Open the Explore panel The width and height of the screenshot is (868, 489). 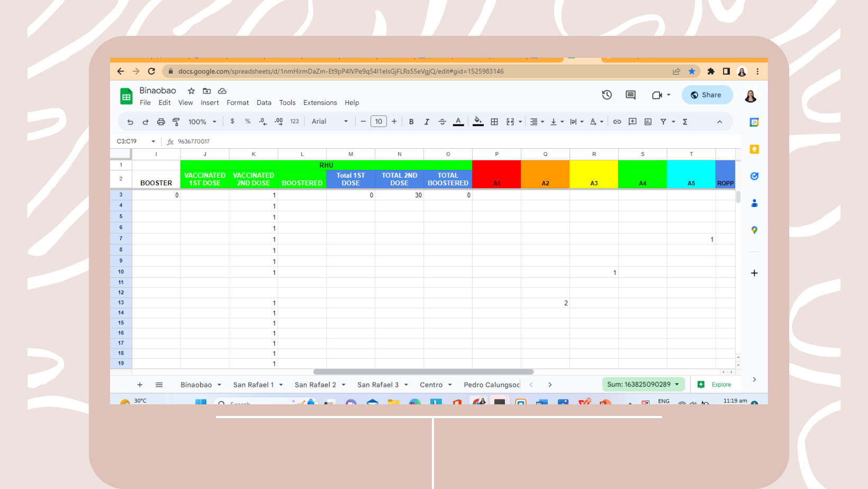715,385
